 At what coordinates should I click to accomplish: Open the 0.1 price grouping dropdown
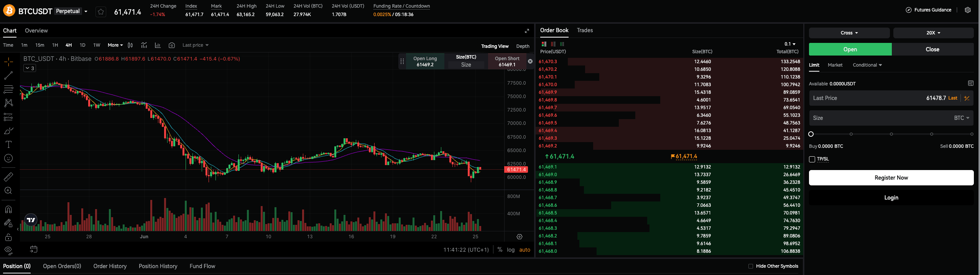pyautogui.click(x=790, y=44)
